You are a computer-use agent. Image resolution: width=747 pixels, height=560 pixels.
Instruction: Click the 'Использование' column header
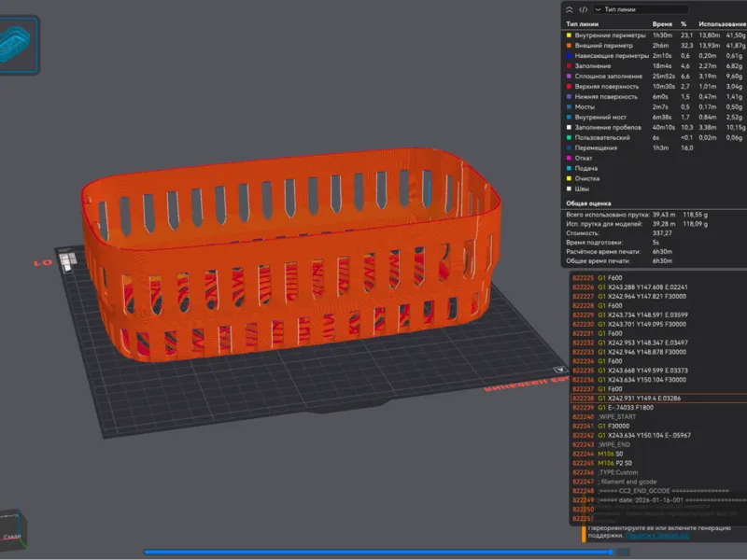(x=722, y=24)
